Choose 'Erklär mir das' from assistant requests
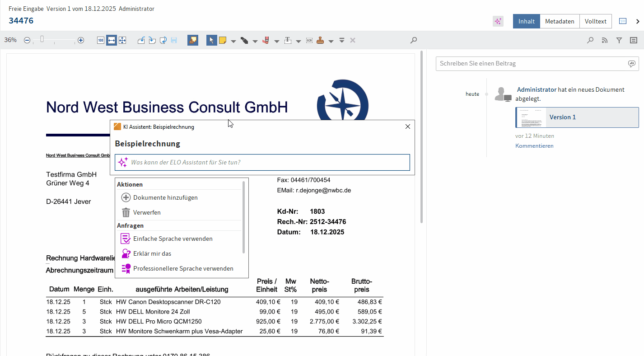Viewport: 644px width, 356px height. click(x=152, y=253)
